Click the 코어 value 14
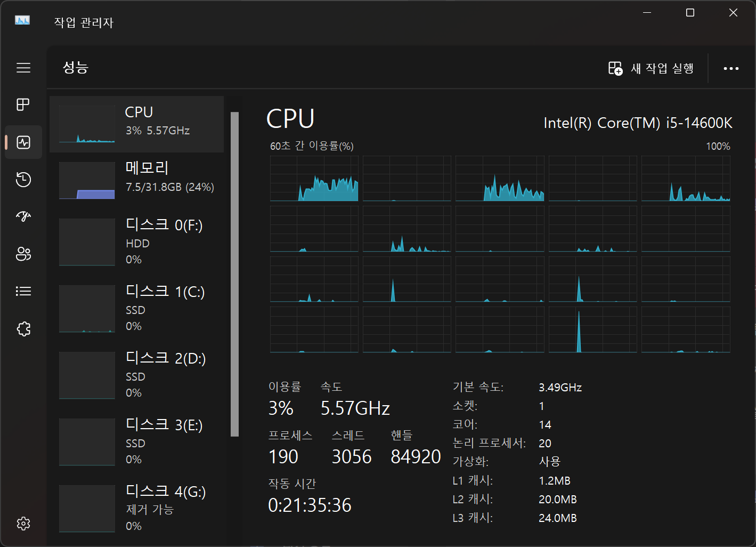This screenshot has width=756, height=547. point(545,425)
